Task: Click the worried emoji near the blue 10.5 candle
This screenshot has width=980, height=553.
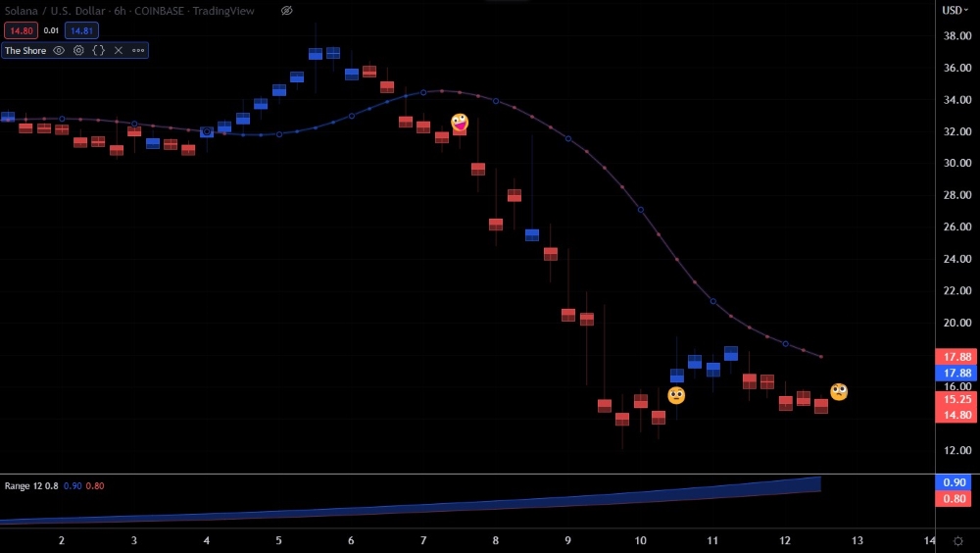Action: click(676, 395)
